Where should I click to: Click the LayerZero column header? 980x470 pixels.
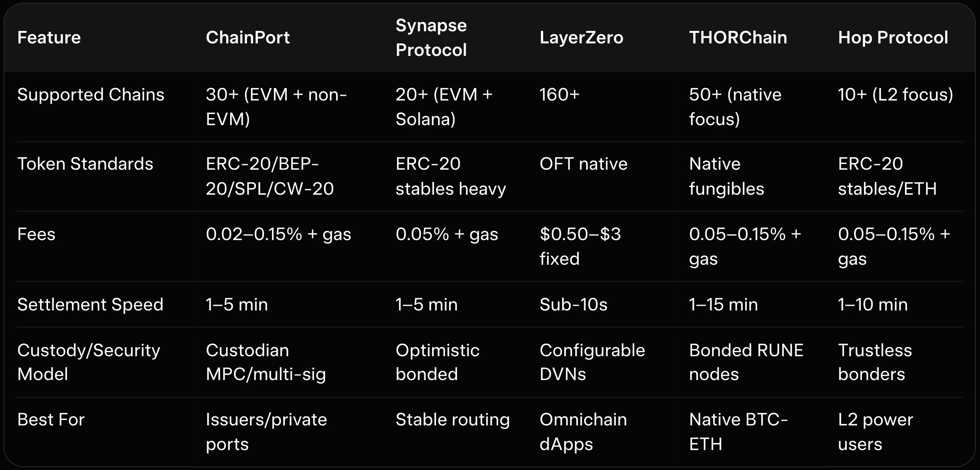pos(581,38)
